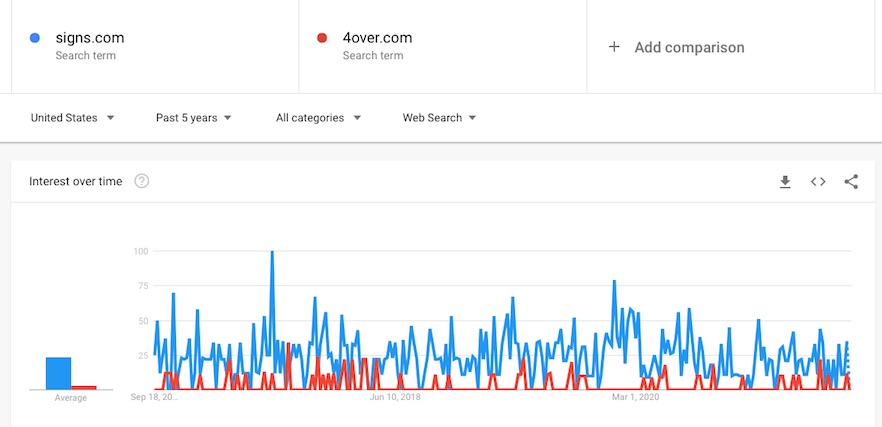Open the Web Search type dropdown
Screen dimensions: 882x427
pyautogui.click(x=439, y=118)
